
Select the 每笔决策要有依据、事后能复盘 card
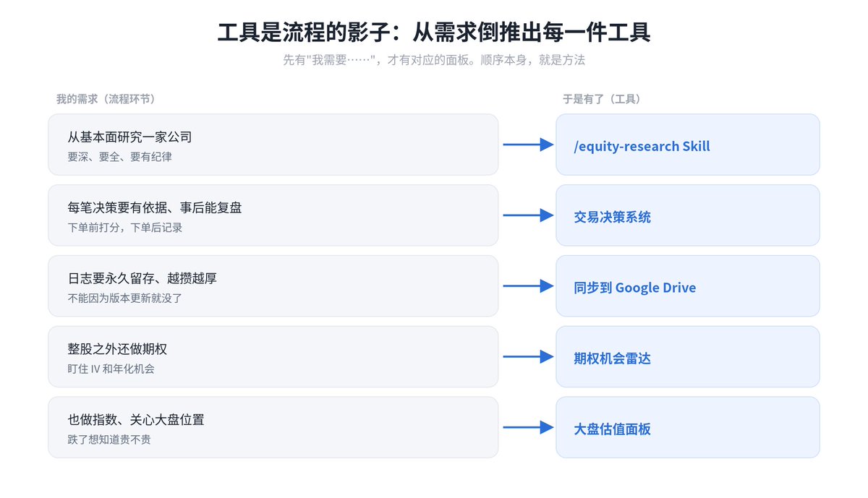273,215
